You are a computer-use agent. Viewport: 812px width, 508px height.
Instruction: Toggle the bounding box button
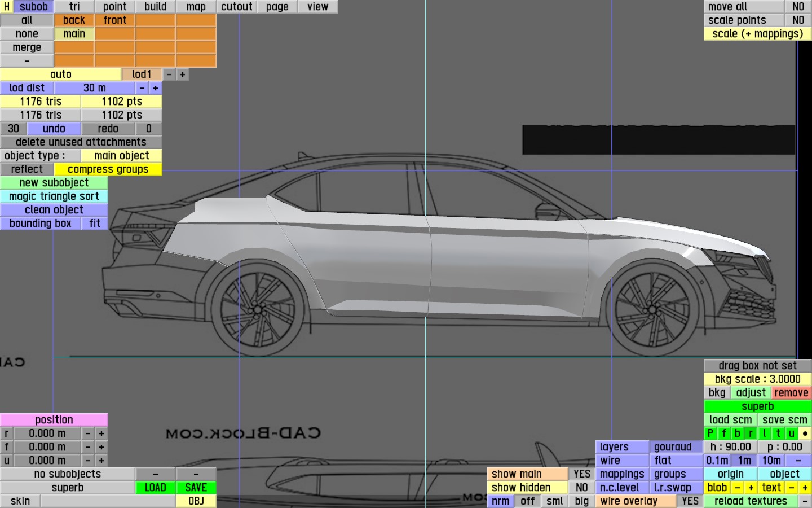(x=41, y=224)
